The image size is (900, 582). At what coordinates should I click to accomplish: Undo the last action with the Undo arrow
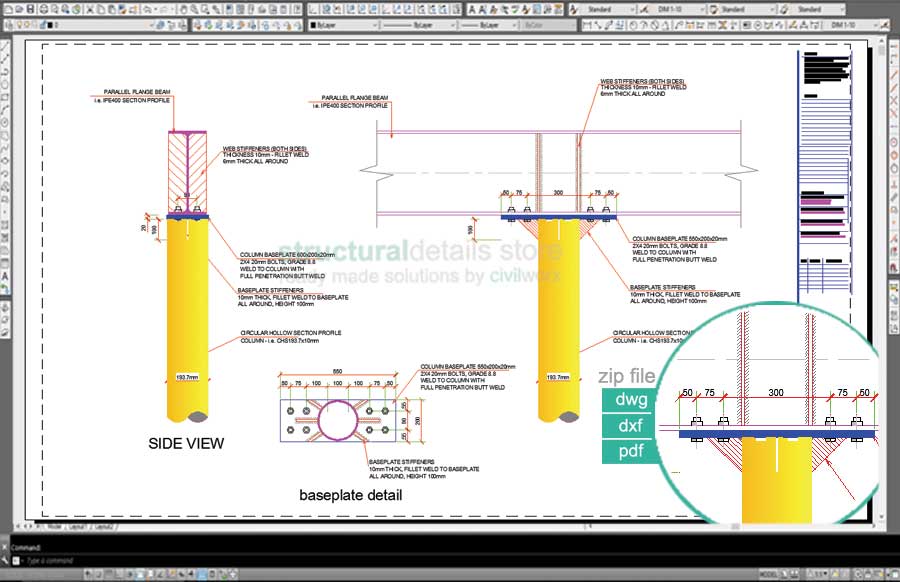pyautogui.click(x=147, y=9)
